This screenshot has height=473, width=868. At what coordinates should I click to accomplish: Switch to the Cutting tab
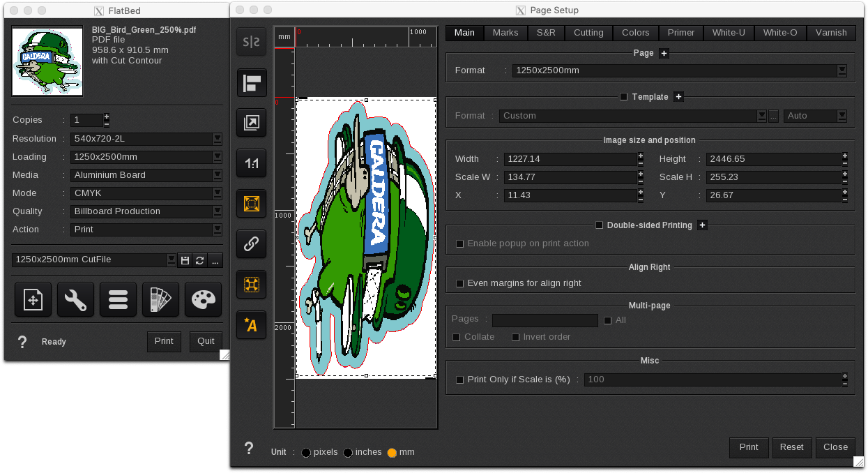coord(588,33)
